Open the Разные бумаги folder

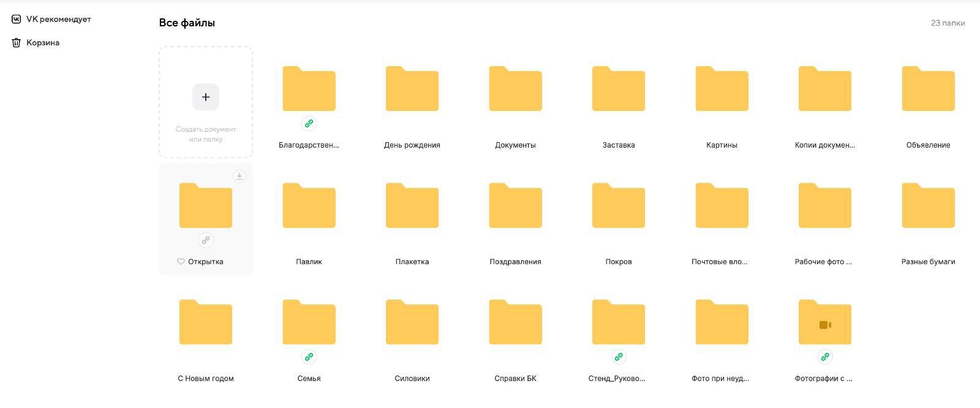click(x=928, y=206)
